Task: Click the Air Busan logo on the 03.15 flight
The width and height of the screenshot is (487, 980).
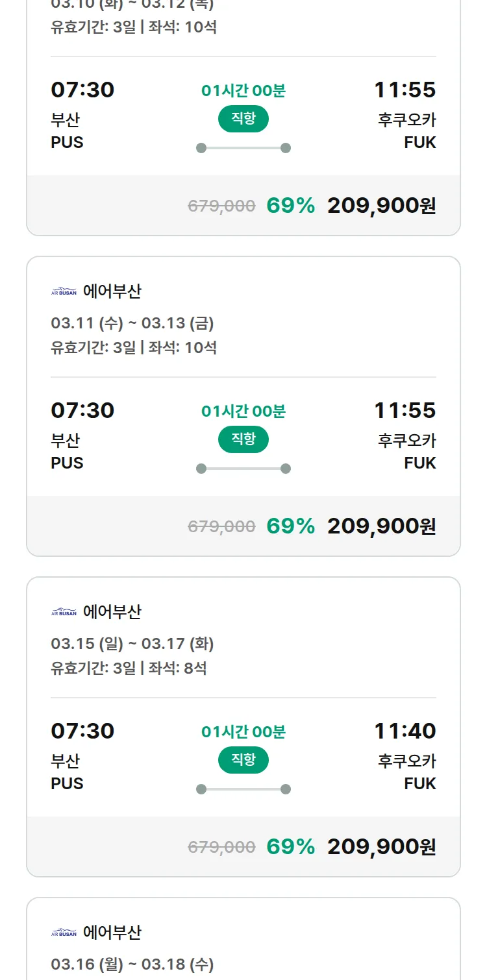Action: (64, 613)
